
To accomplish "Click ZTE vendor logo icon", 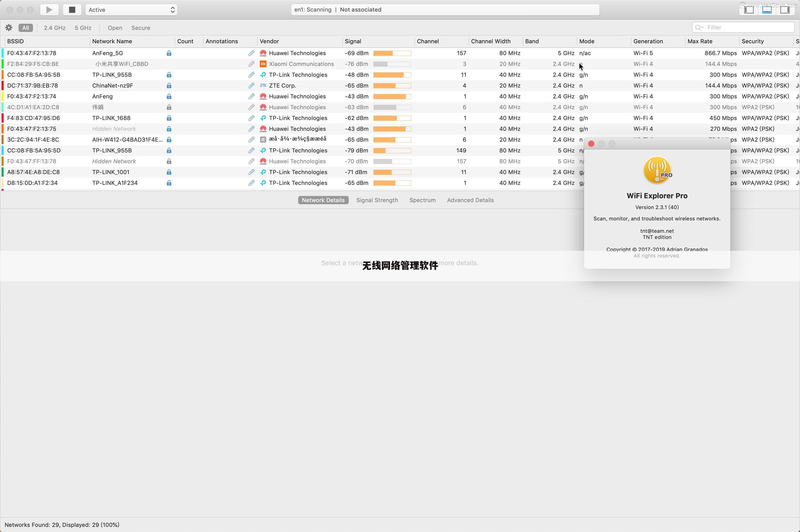I will click(x=263, y=85).
